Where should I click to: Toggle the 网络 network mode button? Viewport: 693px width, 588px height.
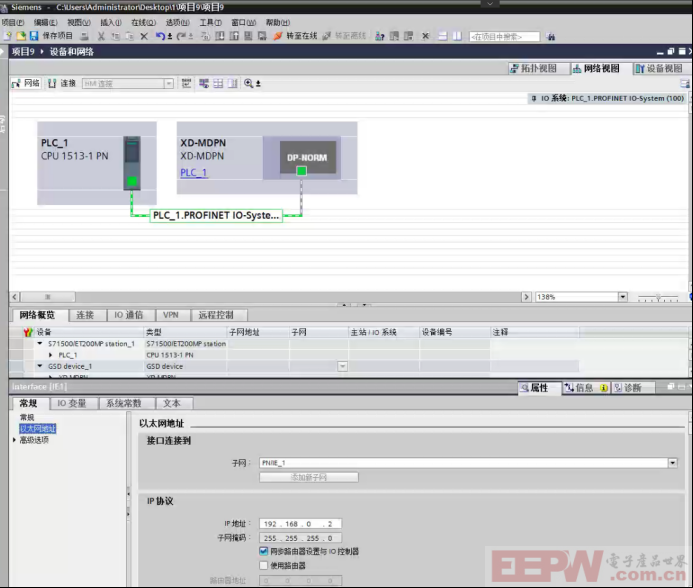pos(26,83)
